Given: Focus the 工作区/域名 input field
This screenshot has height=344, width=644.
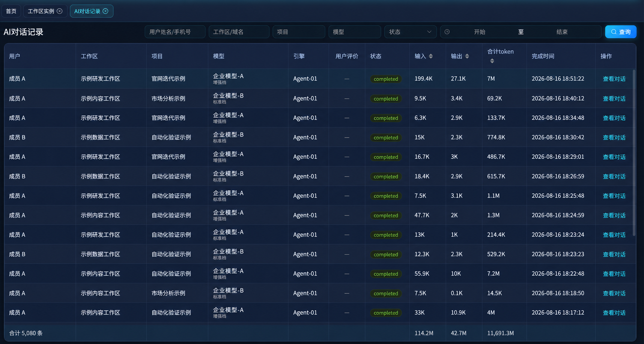Looking at the screenshot, I should tap(239, 32).
